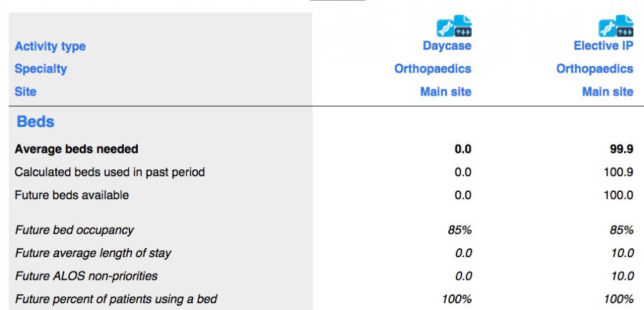
Task: Edit Elective IP future beds available 100.0
Action: 619,195
